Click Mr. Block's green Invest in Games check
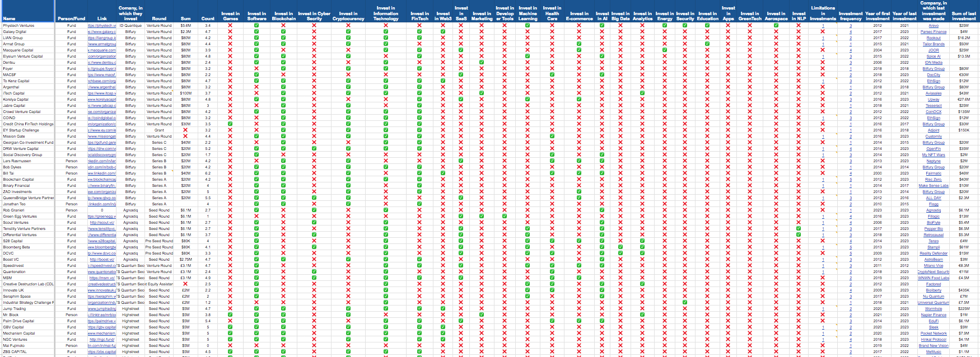980x357 pixels. pos(230,315)
